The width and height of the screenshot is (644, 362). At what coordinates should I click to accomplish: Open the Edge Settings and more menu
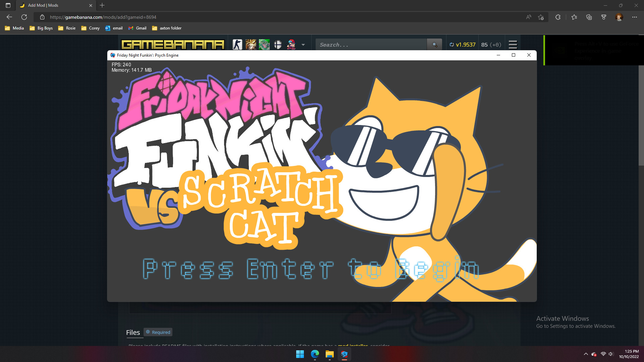click(634, 17)
